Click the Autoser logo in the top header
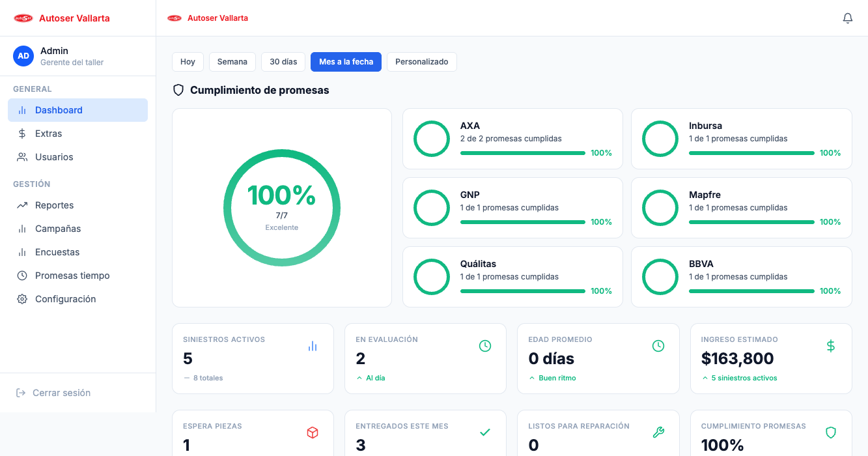 click(175, 18)
